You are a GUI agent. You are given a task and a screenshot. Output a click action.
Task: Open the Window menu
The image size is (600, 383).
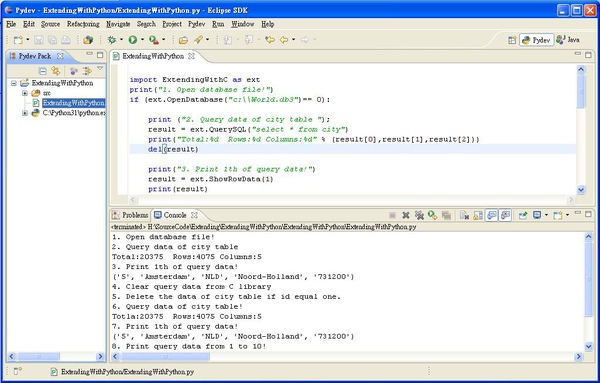(243, 24)
